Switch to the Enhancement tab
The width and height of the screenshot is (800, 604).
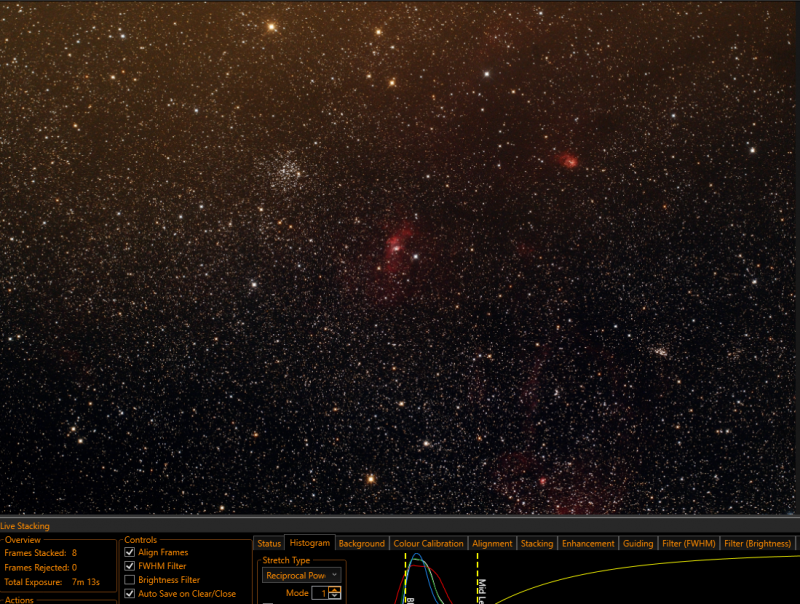point(588,543)
